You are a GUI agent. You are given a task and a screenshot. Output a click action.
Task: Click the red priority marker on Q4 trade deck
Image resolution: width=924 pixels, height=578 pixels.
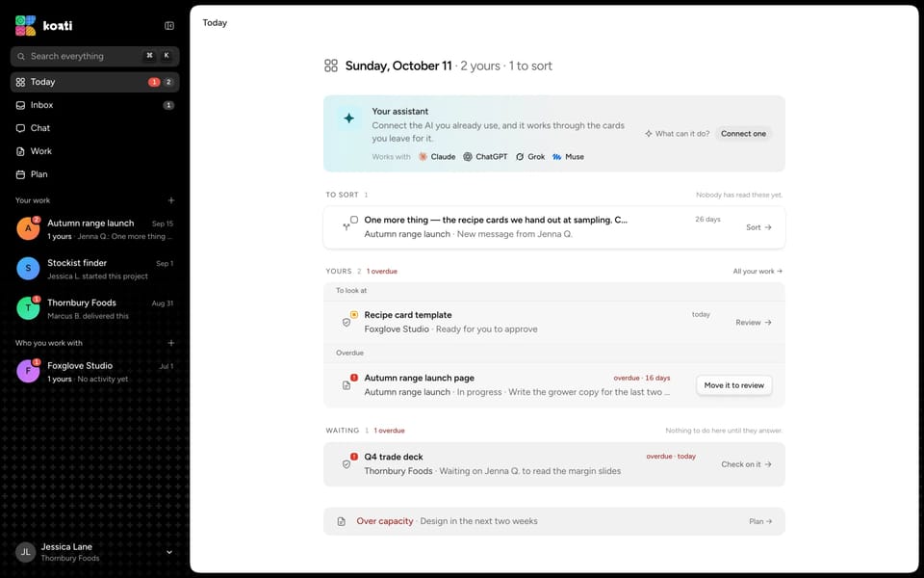(x=354, y=457)
